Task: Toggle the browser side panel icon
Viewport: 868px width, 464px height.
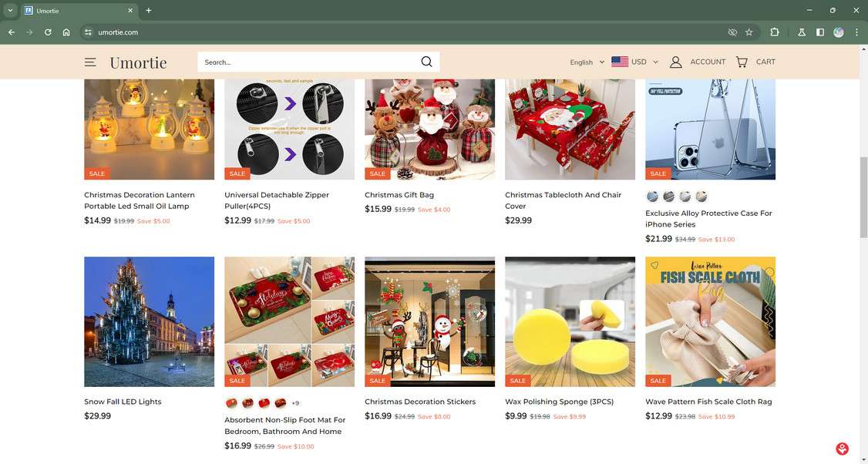Action: coord(820,32)
